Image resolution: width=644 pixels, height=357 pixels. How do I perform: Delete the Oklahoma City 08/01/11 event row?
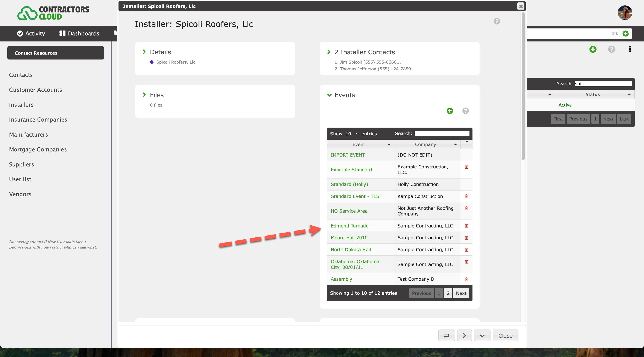click(466, 262)
